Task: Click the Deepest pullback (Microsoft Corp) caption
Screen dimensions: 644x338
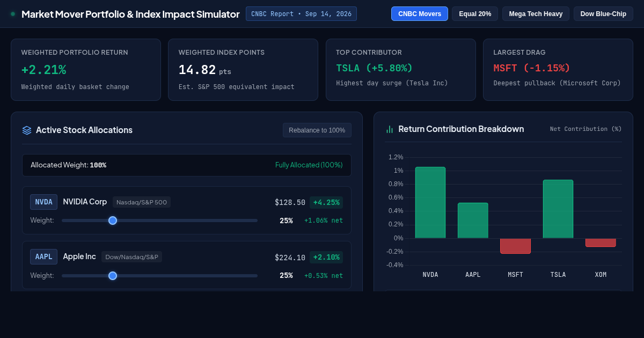Action: 557,83
